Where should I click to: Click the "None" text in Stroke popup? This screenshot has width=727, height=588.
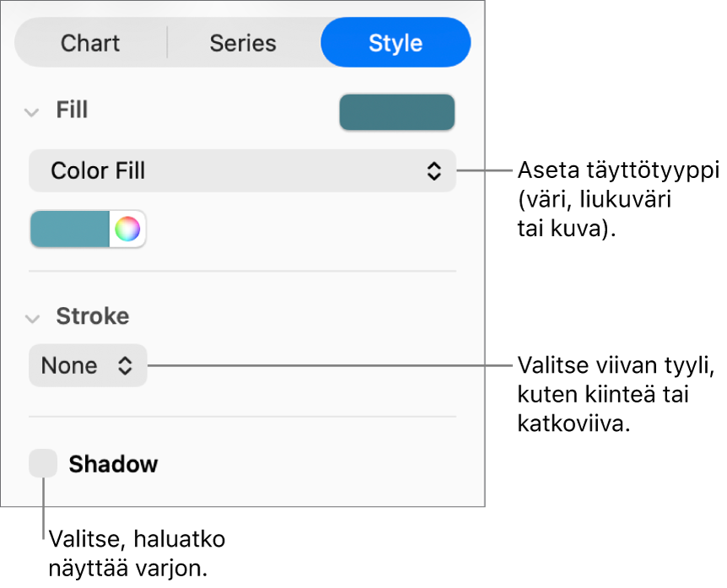click(x=69, y=366)
